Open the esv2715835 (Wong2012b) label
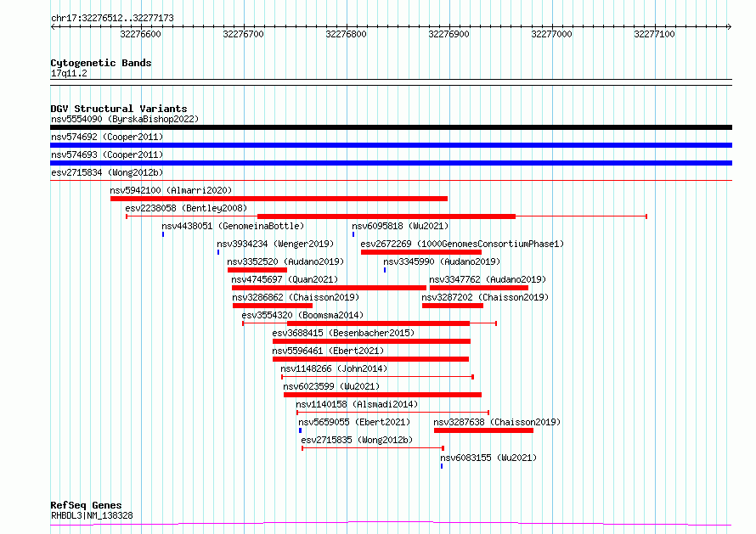The image size is (756, 534). pyautogui.click(x=357, y=440)
